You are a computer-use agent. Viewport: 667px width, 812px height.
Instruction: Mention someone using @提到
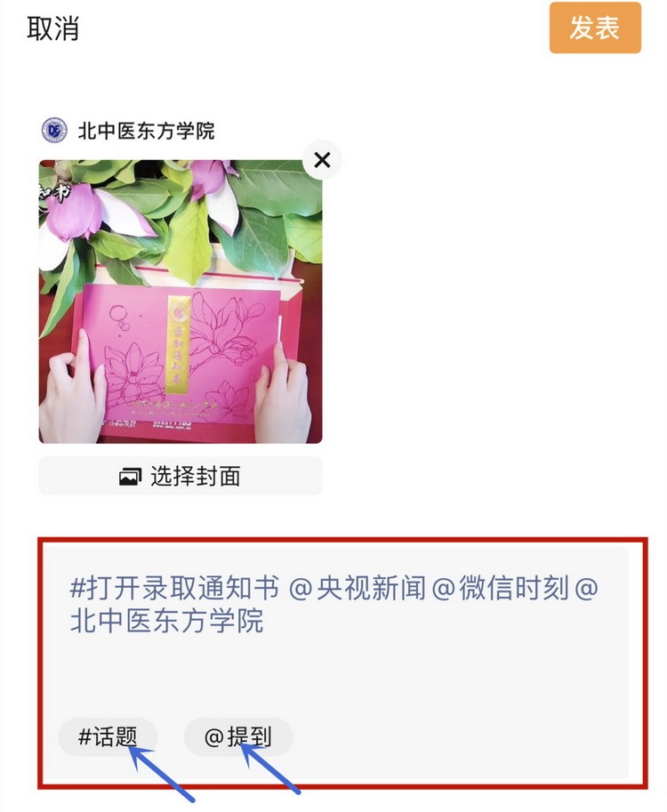click(238, 736)
